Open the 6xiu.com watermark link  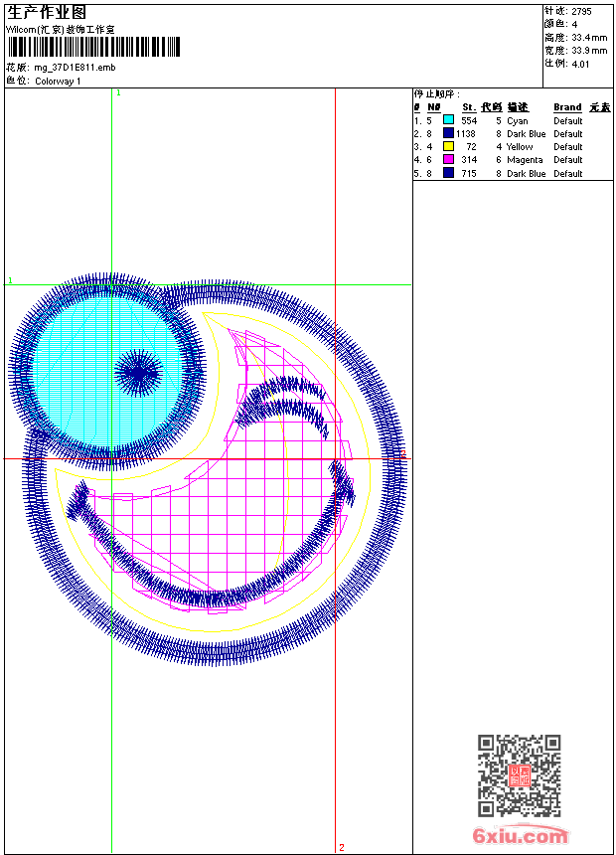[520, 836]
